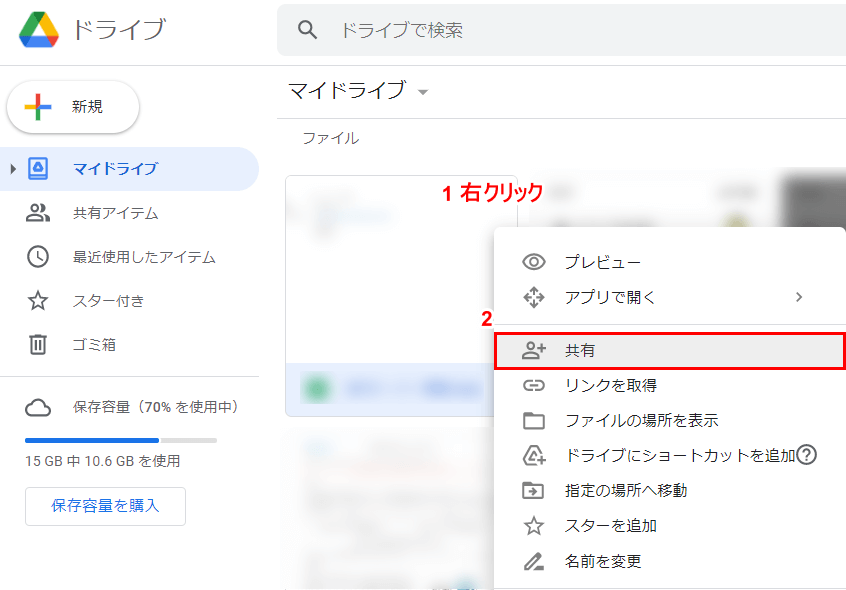Click the search magnifier icon

(x=308, y=31)
